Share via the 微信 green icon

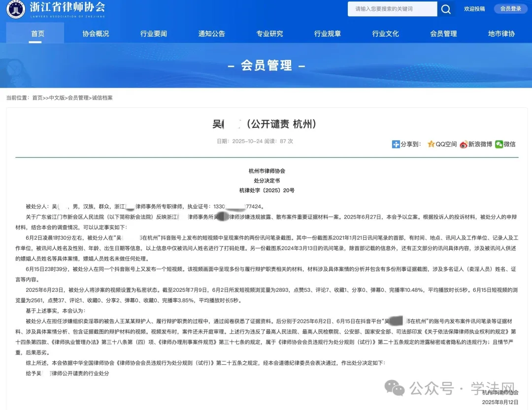[499, 144]
